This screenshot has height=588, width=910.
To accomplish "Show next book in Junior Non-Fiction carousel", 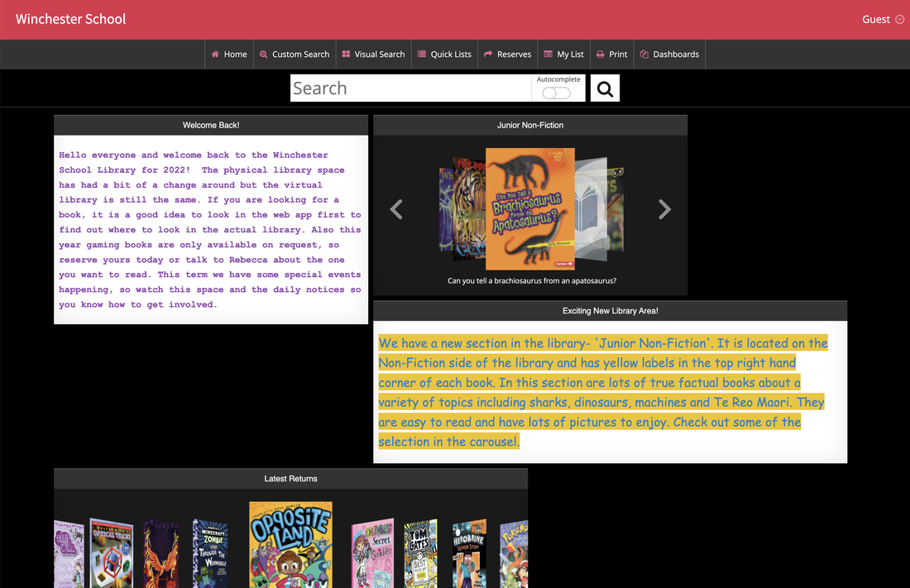I will coord(664,210).
